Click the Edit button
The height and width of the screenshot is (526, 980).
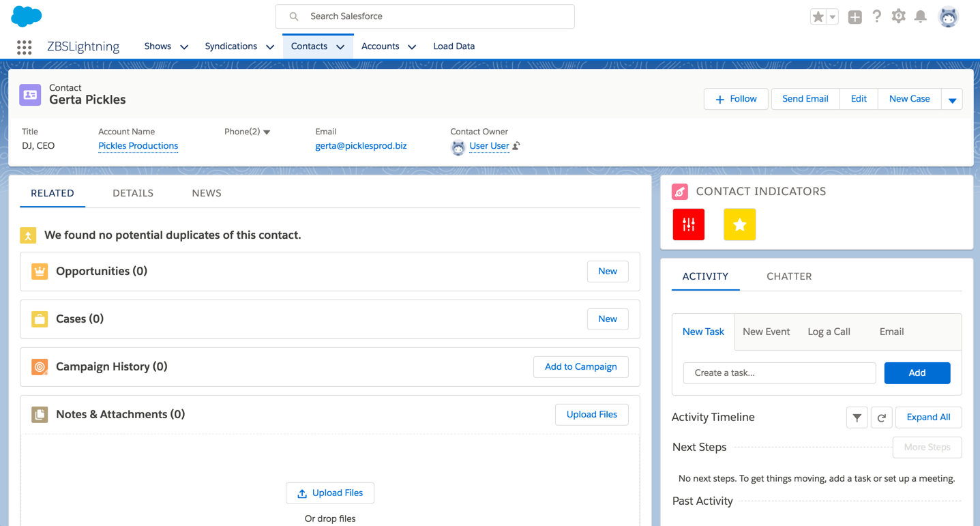point(859,99)
